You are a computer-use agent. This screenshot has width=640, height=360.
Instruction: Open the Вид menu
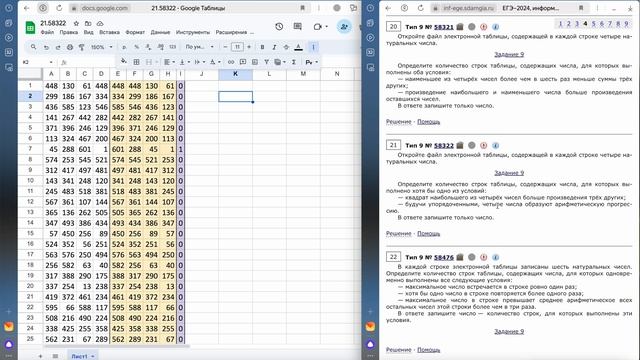[x=89, y=32]
